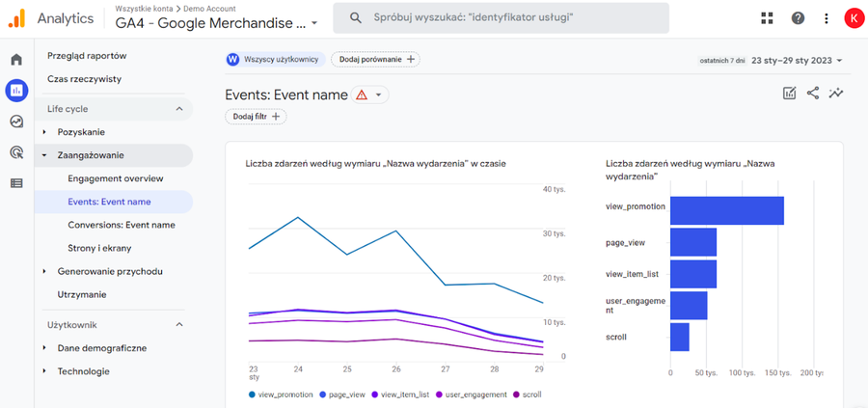This screenshot has width=868, height=408.
Task: Click the Share report icon
Action: pyautogui.click(x=813, y=94)
